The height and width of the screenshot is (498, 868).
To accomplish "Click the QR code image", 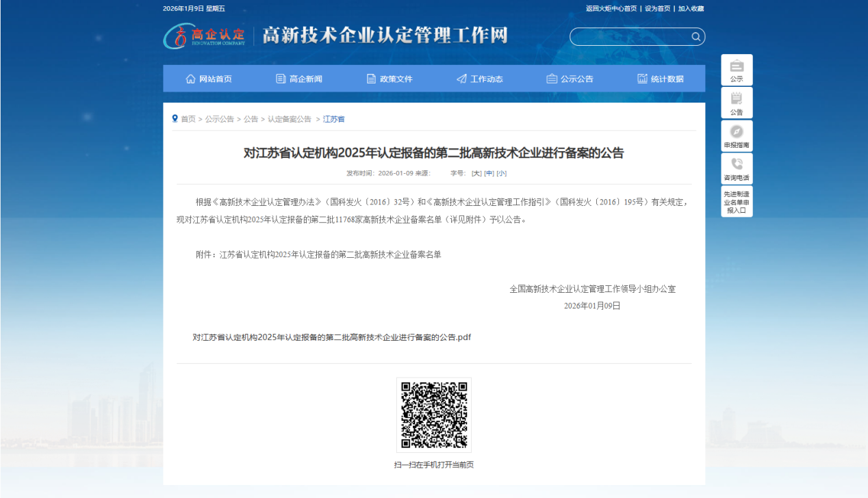I will point(433,413).
